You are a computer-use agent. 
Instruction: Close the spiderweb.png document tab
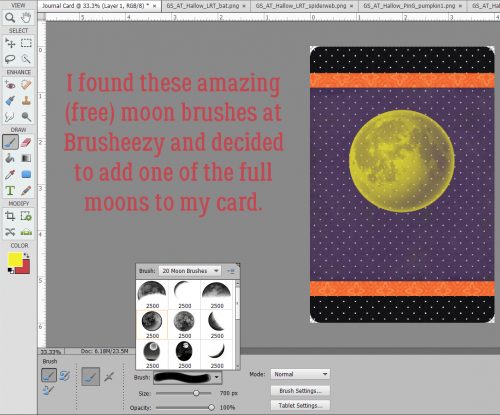coord(352,6)
